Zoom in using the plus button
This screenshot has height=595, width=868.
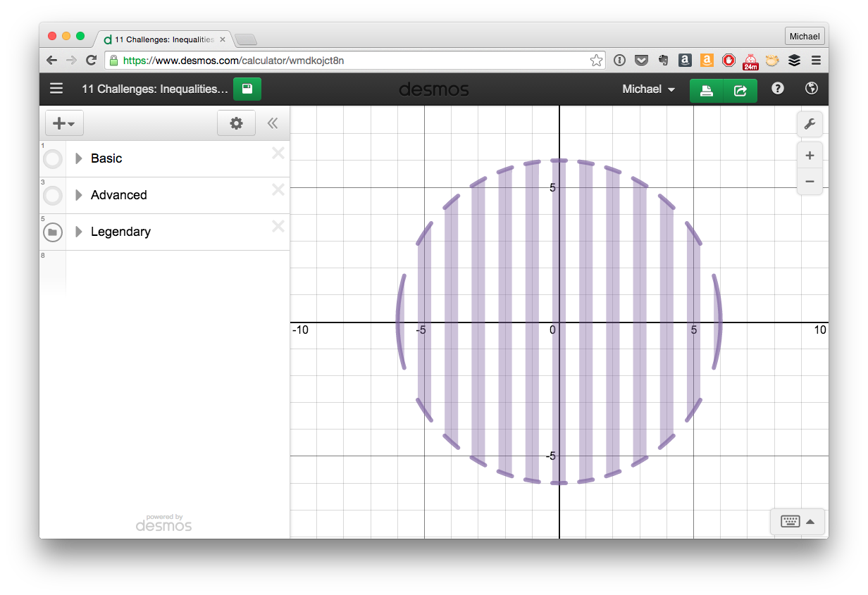(x=810, y=155)
